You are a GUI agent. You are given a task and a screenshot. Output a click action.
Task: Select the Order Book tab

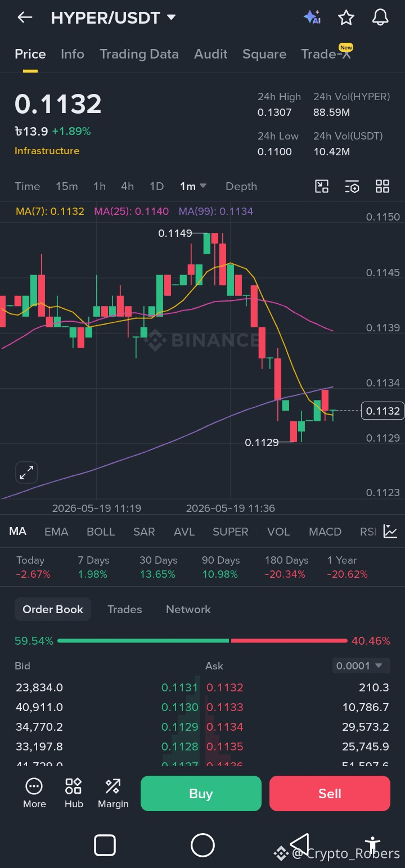[x=53, y=609]
